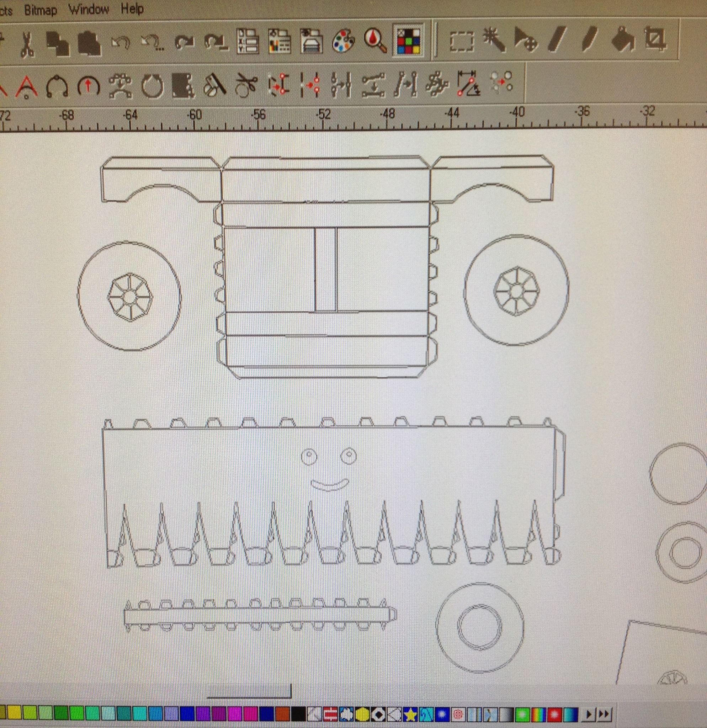The width and height of the screenshot is (707, 728).
Task: Select the dashed marquee selection tool
Action: pos(462,42)
